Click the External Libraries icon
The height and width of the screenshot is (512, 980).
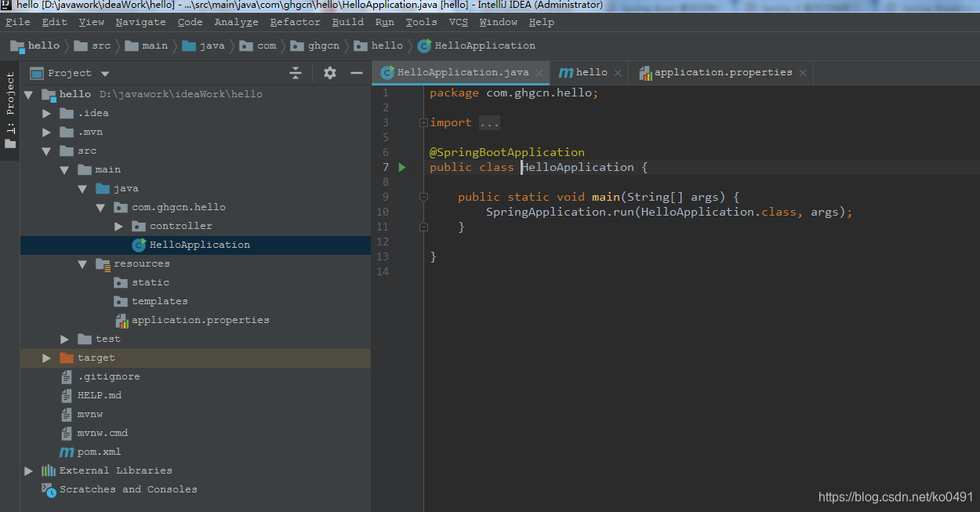pos(49,470)
